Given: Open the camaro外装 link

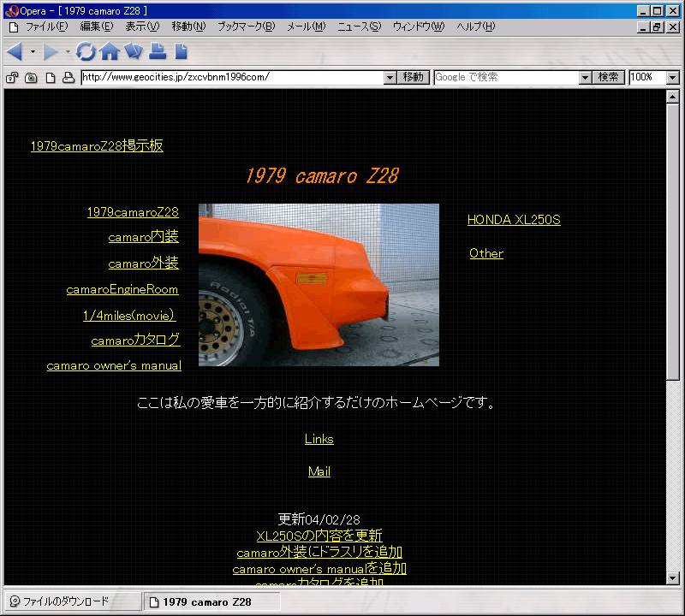Looking at the screenshot, I should pyautogui.click(x=143, y=264).
